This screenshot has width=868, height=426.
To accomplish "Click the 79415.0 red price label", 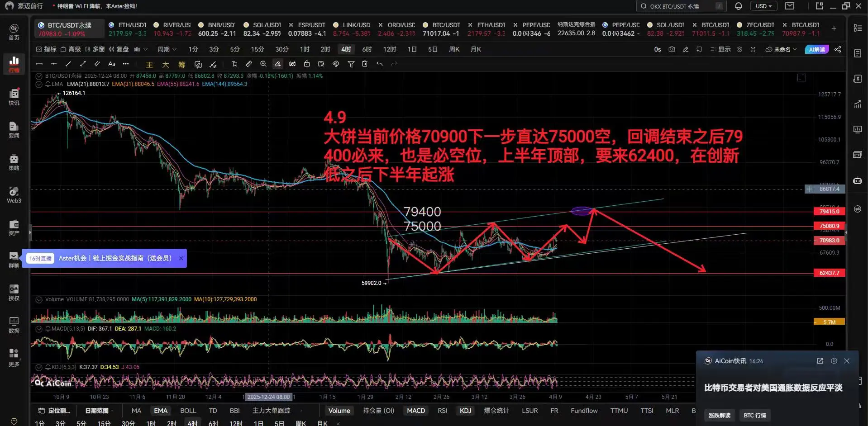I will point(829,212).
